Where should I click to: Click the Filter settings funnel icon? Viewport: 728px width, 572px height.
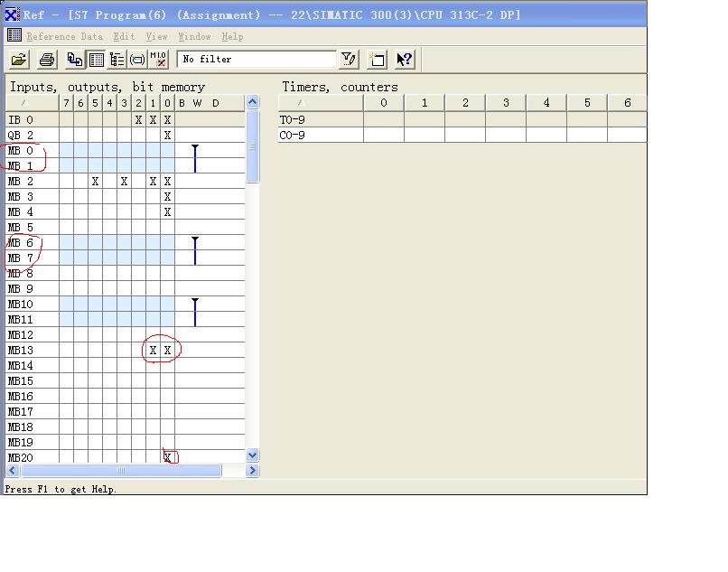pyautogui.click(x=349, y=60)
